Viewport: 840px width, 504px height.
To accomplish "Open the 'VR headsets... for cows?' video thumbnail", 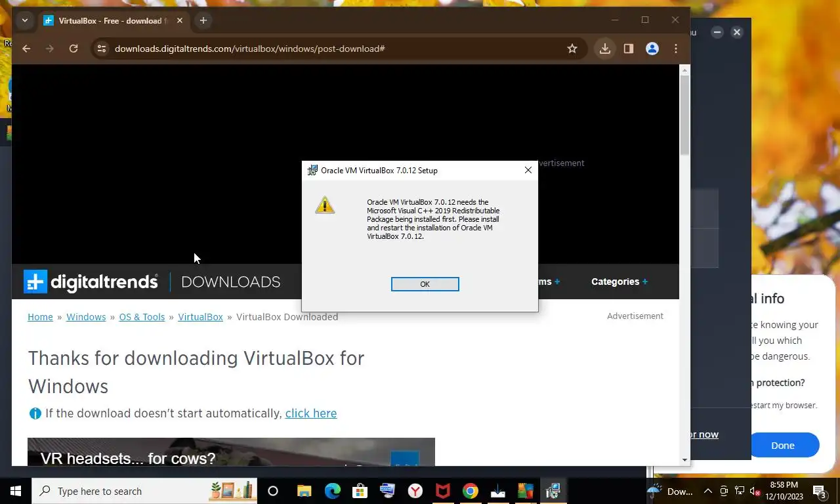I will (231, 452).
